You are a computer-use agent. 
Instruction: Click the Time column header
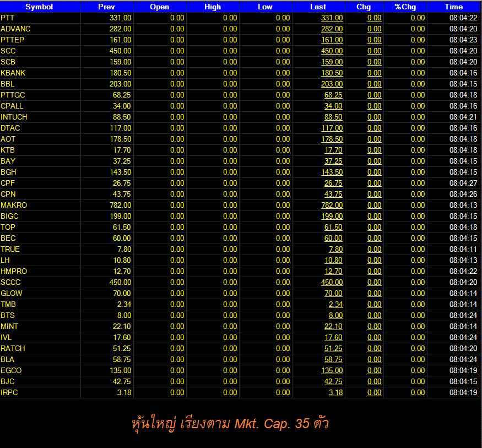click(x=454, y=7)
